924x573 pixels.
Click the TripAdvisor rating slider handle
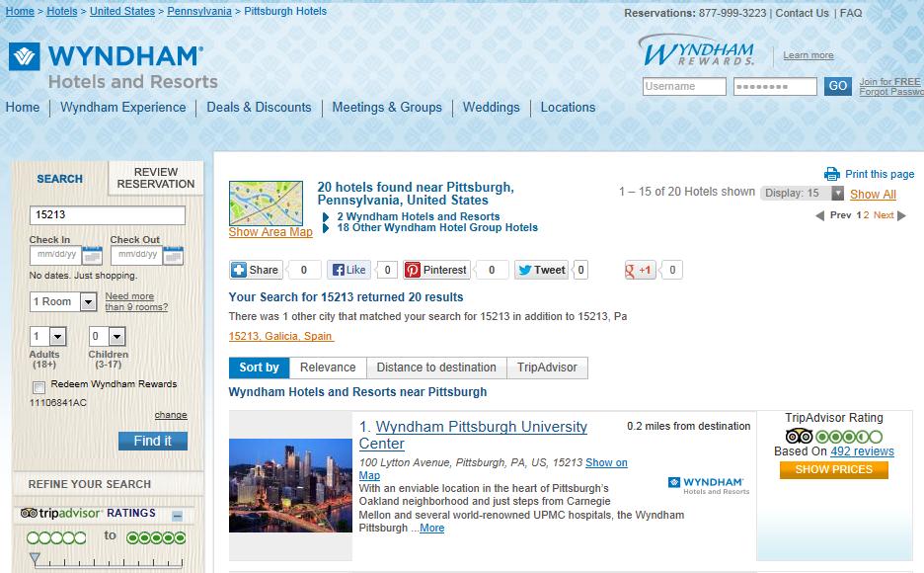[36, 560]
